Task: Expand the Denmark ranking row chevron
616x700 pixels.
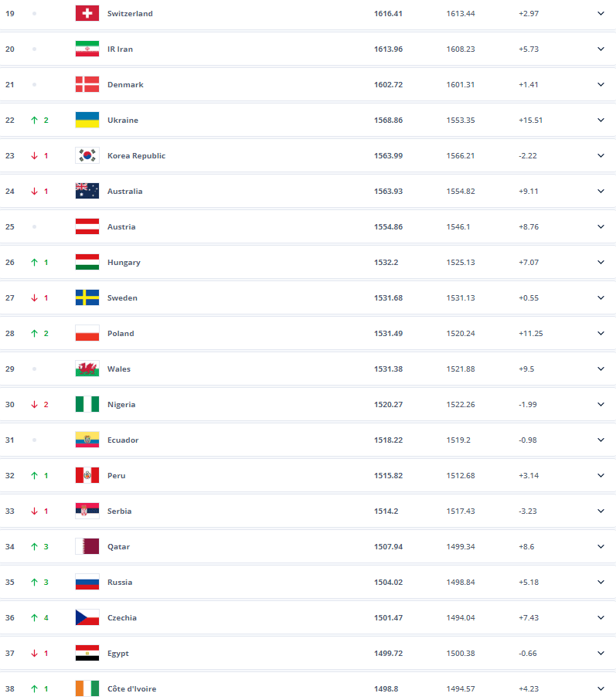Action: pos(601,84)
